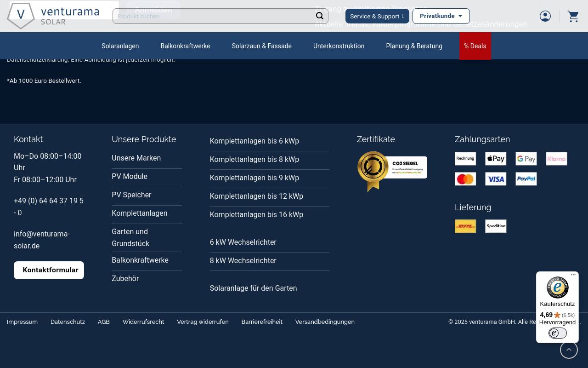Click the Spedition delivery icon
Screen dimensions: 588x368
click(496, 226)
